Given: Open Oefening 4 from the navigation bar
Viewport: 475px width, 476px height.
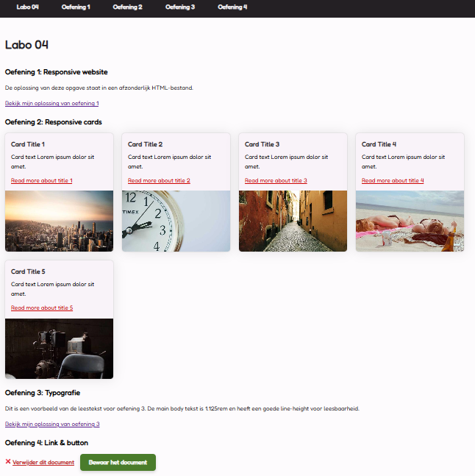Looking at the screenshot, I should (232, 7).
